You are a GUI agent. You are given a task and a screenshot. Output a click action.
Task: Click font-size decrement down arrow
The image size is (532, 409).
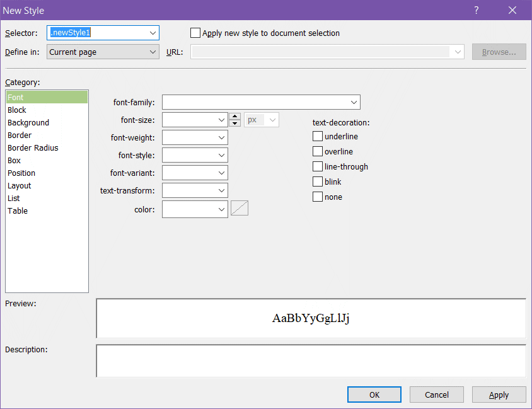(x=234, y=123)
